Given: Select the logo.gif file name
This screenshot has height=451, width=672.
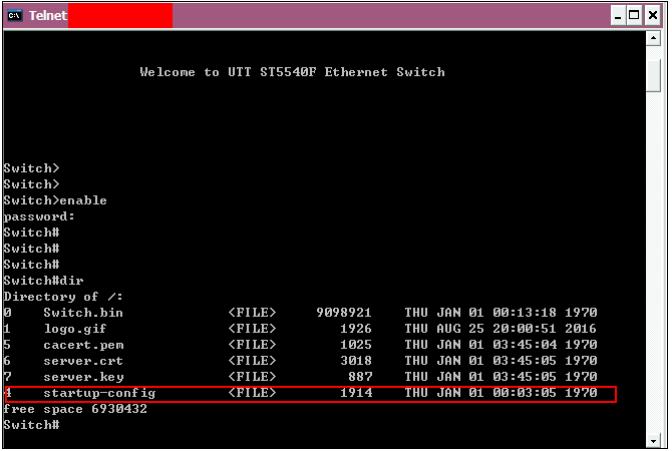Looking at the screenshot, I should [x=75, y=329].
